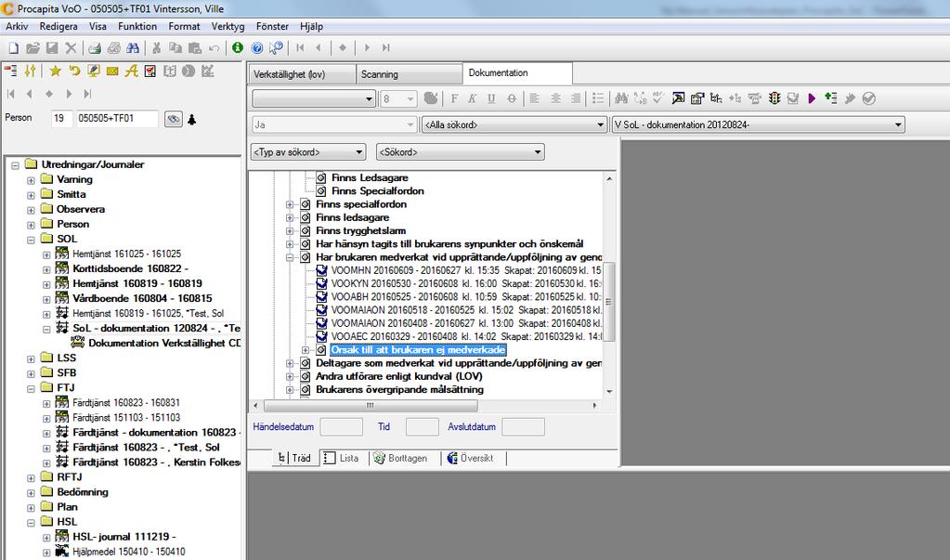Click the sliders Settings icon in left panel
Viewport: 950px width, 560px height.
(30, 71)
